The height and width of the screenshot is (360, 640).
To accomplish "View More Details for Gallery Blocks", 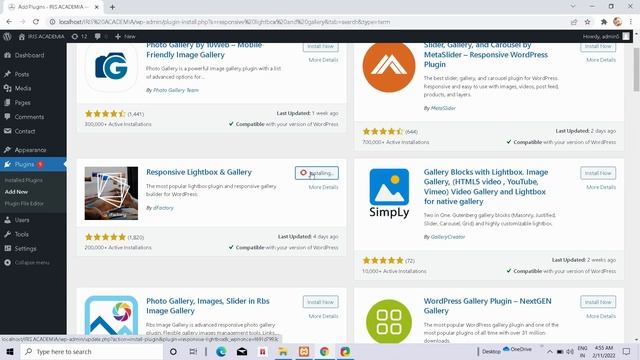I will click(x=601, y=187).
